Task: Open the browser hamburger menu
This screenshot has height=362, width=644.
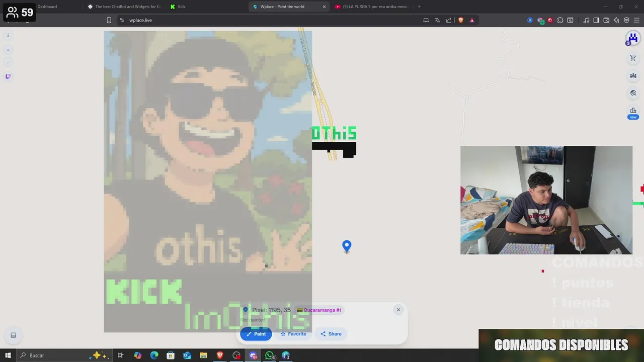Action: (636, 20)
